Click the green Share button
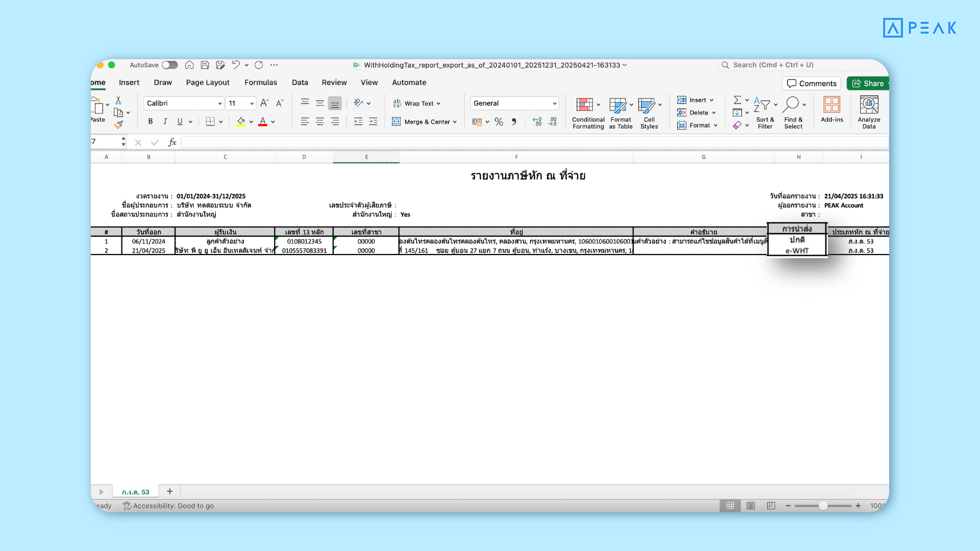This screenshot has width=980, height=551. (868, 83)
